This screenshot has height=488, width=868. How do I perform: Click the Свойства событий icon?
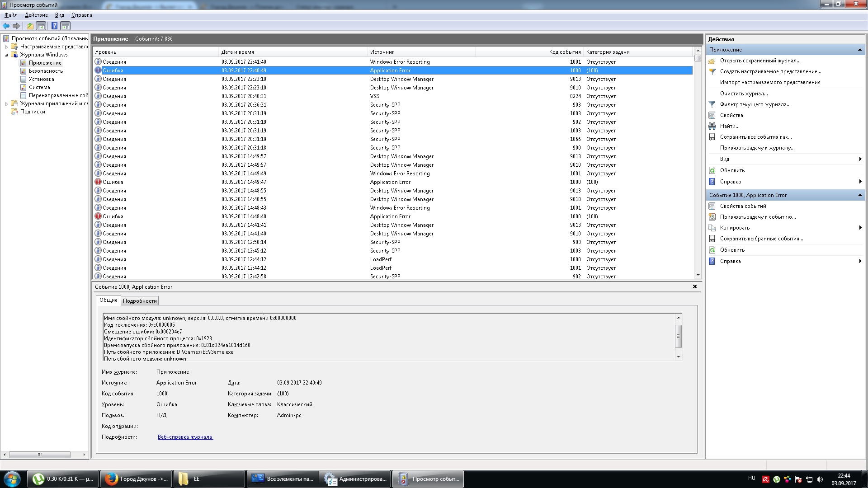point(712,206)
